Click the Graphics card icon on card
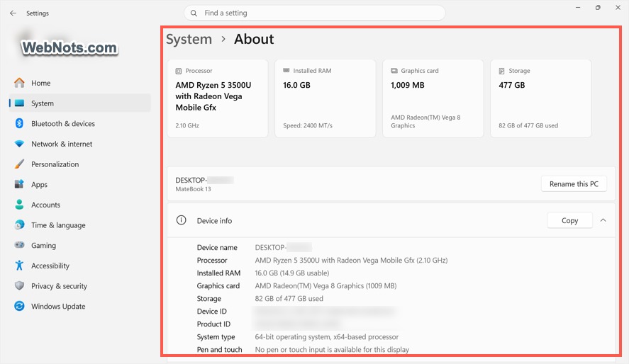 394,71
